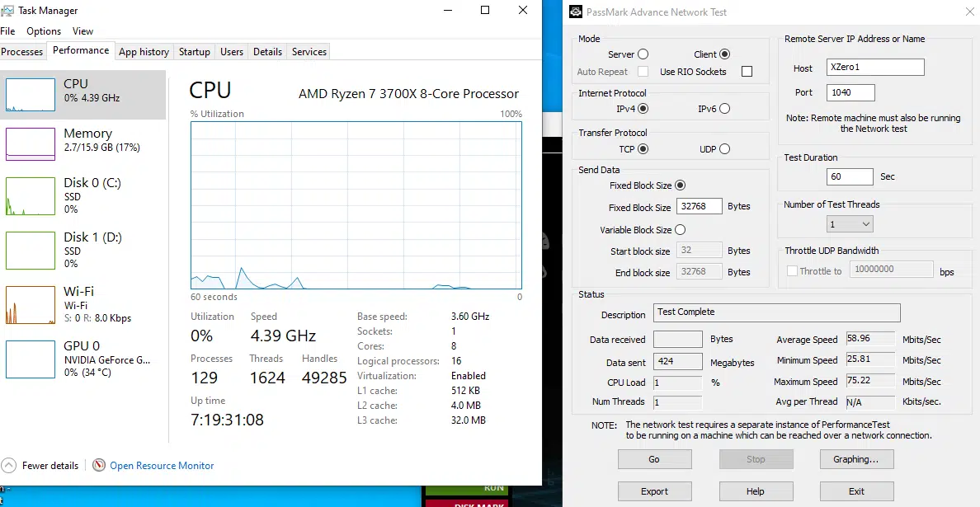
Task: Click the Task Manager title bar icon
Action: coord(7,11)
